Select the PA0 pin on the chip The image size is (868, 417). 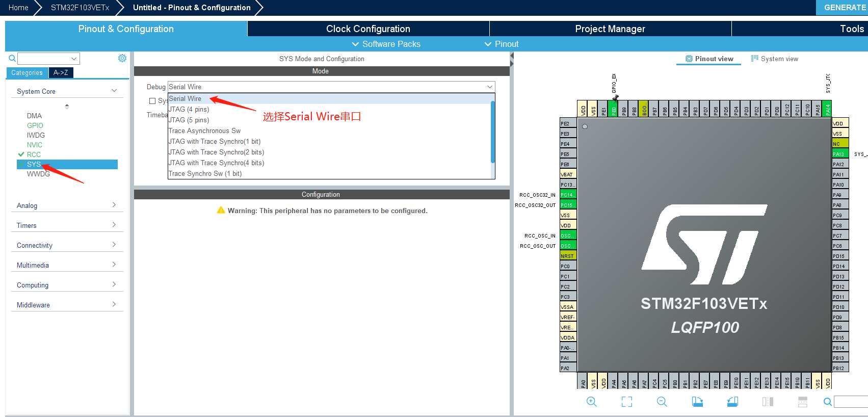point(568,348)
